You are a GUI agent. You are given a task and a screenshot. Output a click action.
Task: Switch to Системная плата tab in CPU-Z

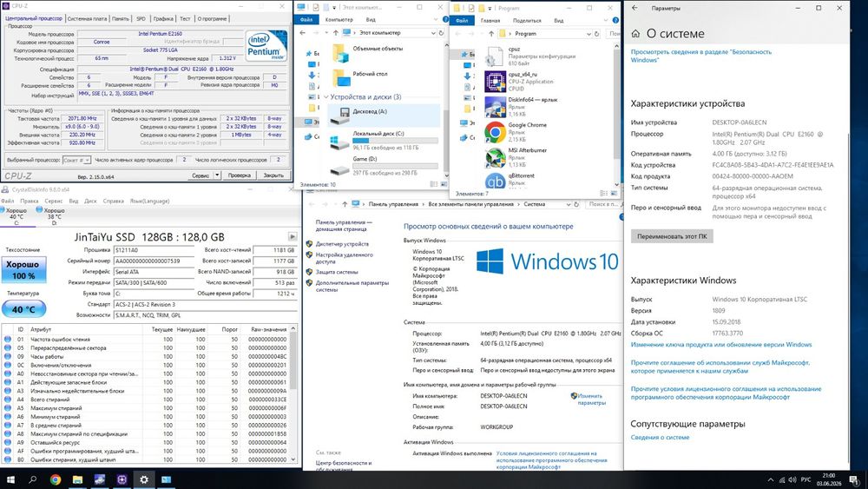(87, 18)
